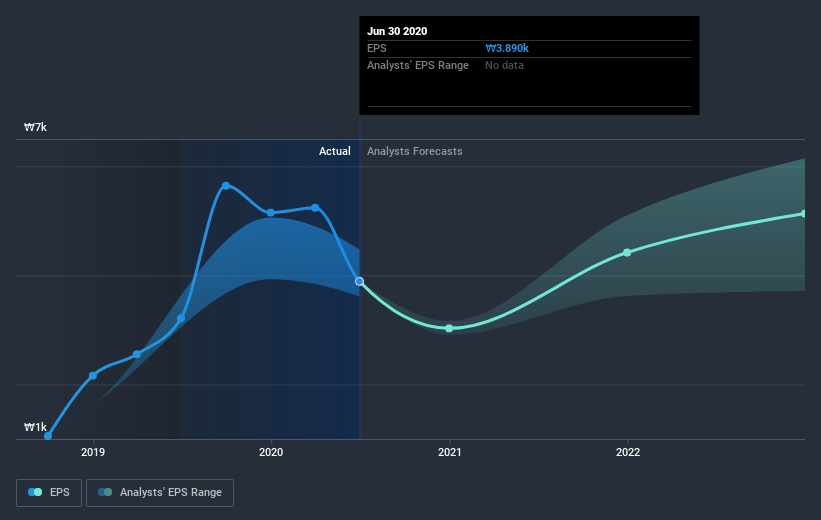Click the Jun 30 2020 tooltip date
Screen dimensions: 821x520
pos(397,31)
